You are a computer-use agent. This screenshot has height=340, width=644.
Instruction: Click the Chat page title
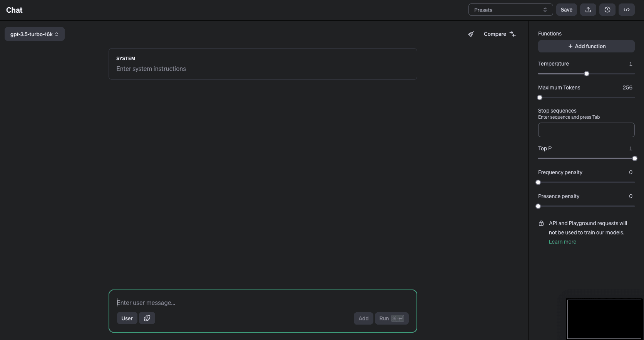[14, 10]
